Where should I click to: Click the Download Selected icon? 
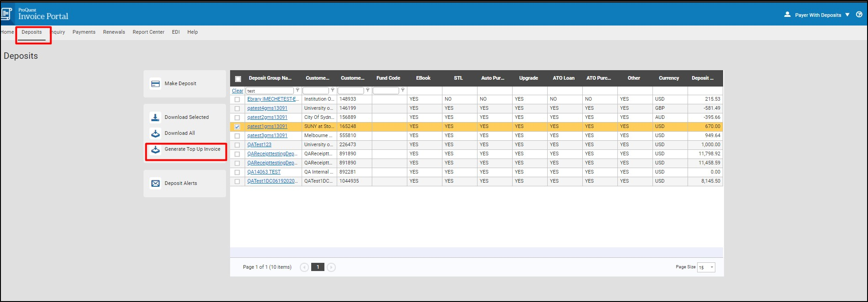pos(155,118)
